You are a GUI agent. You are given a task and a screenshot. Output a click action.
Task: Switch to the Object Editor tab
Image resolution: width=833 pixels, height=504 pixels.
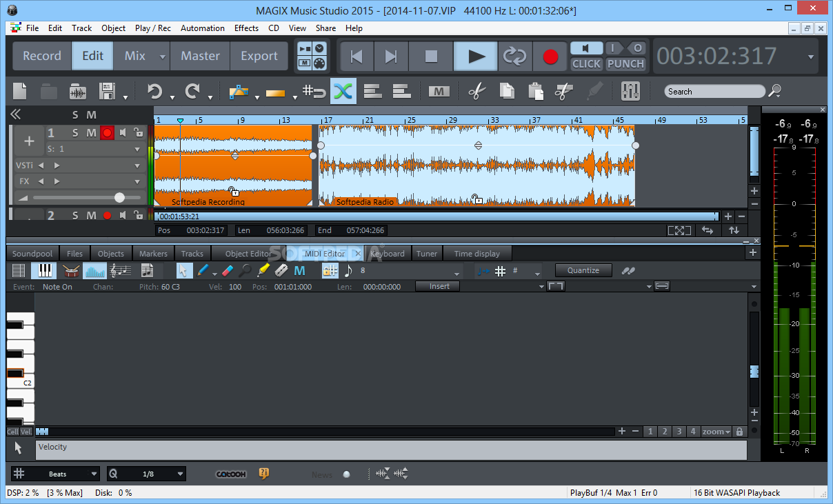point(248,253)
